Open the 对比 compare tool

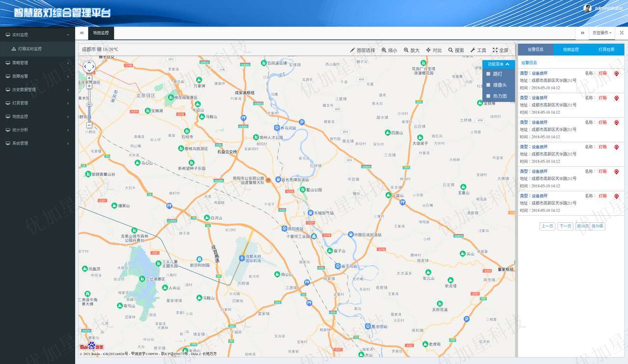click(x=434, y=50)
